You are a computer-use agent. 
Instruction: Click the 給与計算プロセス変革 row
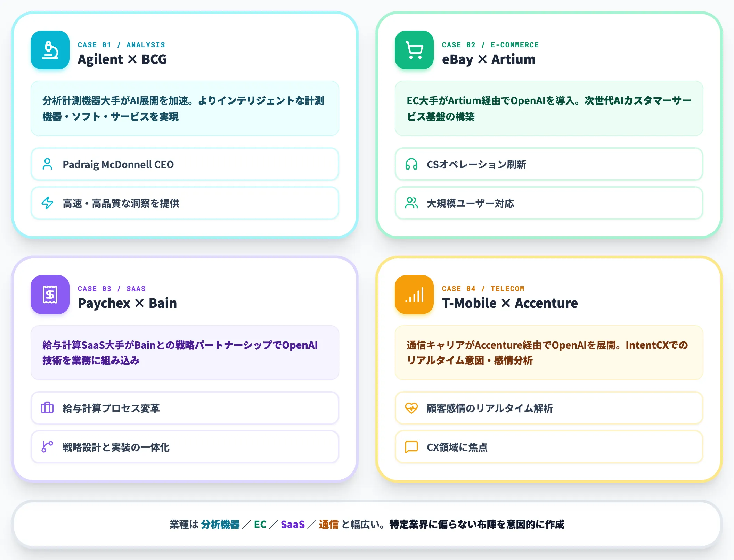click(185, 408)
